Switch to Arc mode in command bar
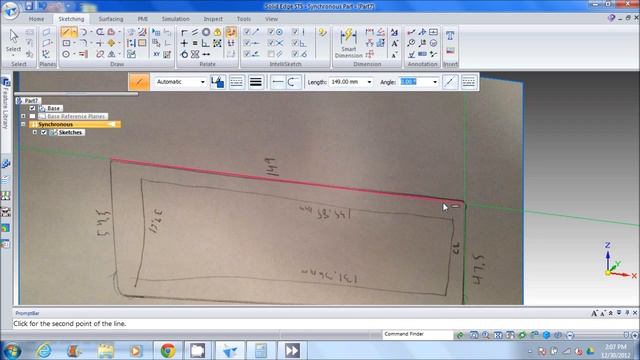This screenshot has height=360, width=640. [293, 82]
